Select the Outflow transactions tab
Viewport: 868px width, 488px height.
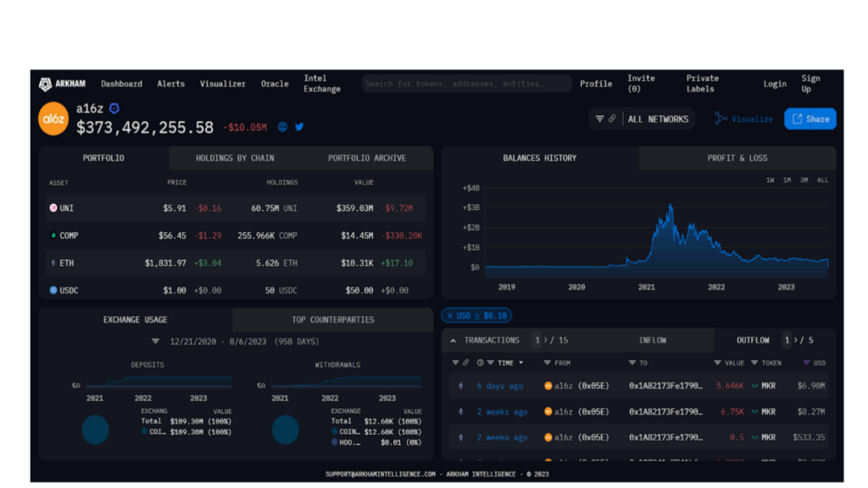pyautogui.click(x=753, y=341)
